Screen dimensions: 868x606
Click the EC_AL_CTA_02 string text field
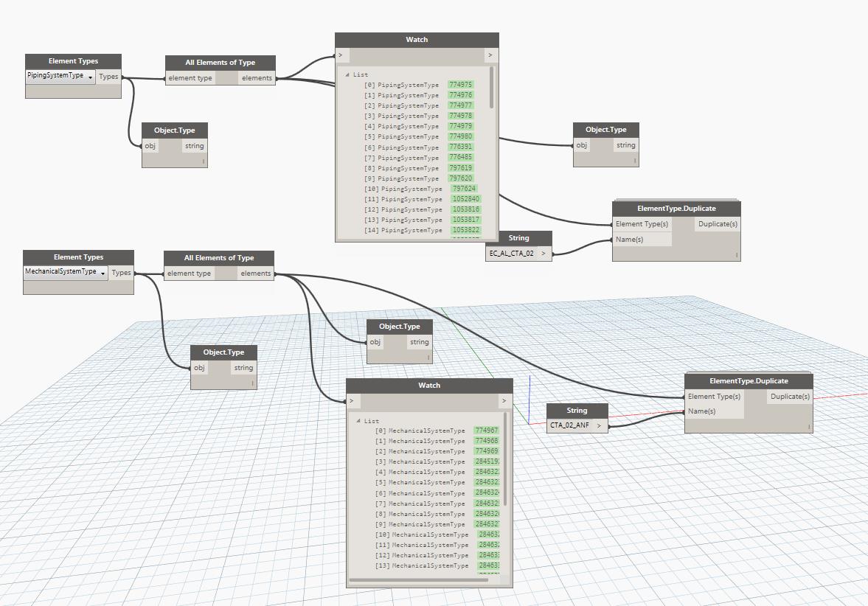pyautogui.click(x=511, y=253)
